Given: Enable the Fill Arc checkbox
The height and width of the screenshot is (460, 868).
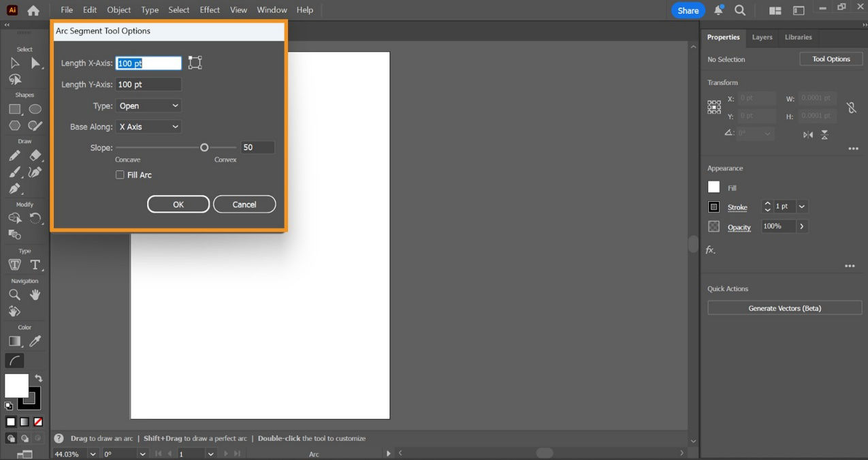Looking at the screenshot, I should 120,175.
